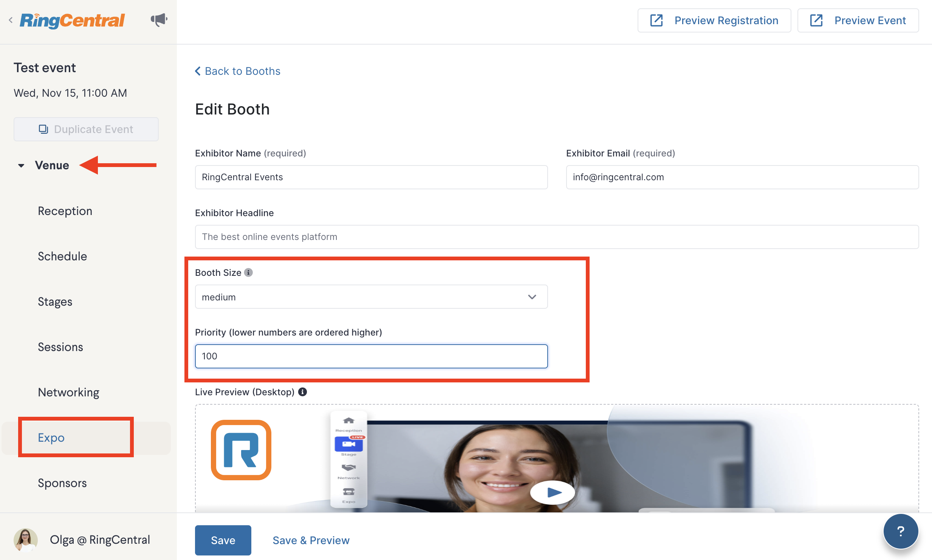Play the live preview video
This screenshot has height=560, width=932.
553,492
